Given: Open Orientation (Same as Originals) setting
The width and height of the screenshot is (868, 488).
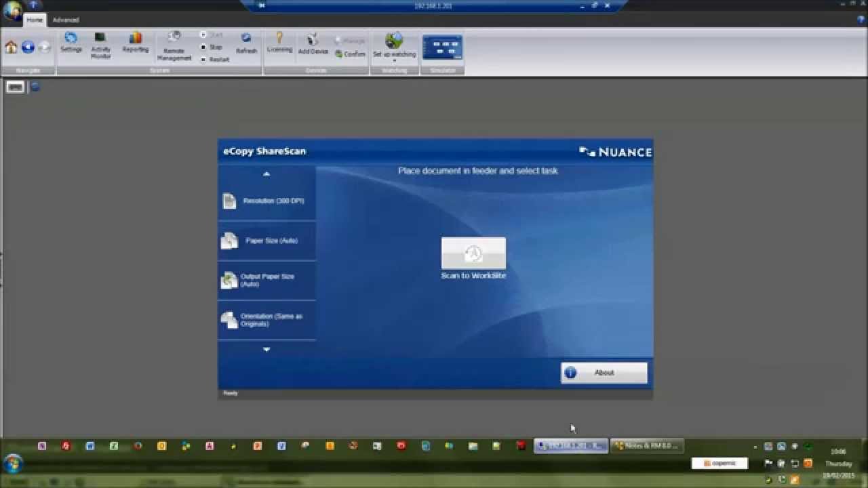Looking at the screenshot, I should point(267,320).
